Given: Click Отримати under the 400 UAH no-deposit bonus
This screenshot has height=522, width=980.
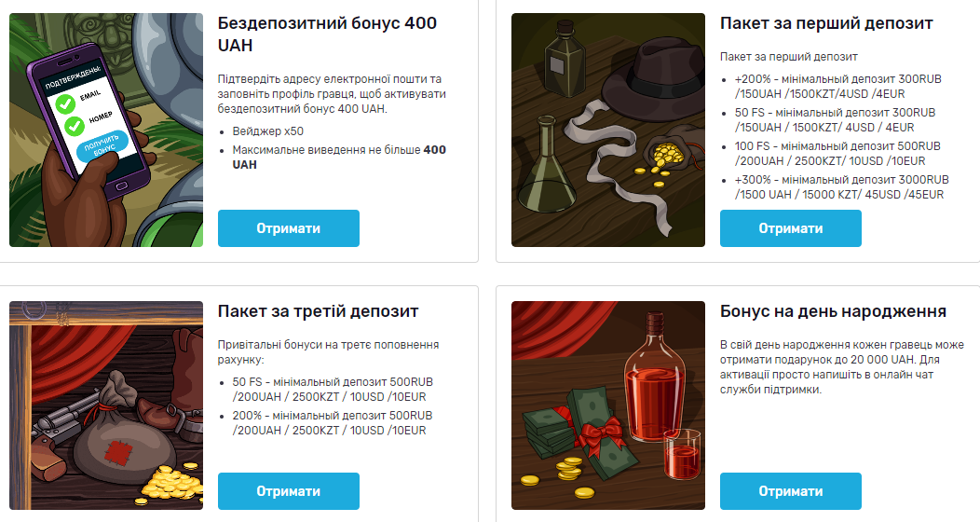Looking at the screenshot, I should pos(288,228).
